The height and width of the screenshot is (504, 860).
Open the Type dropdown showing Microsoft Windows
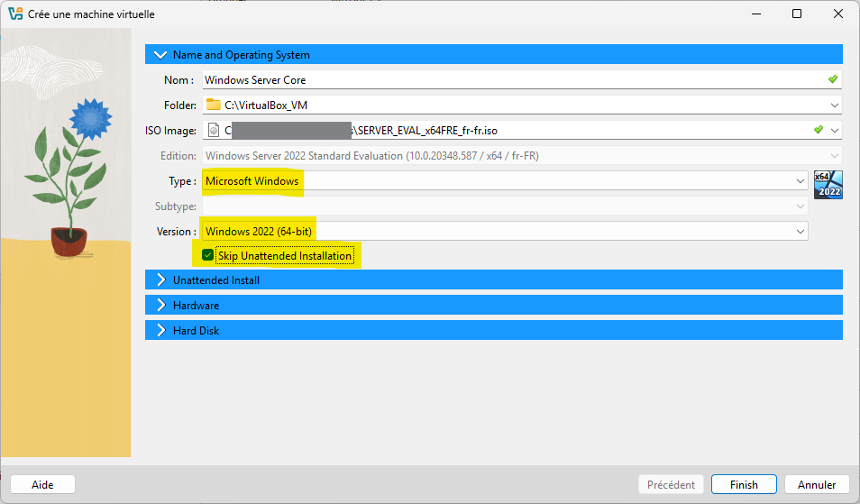coord(505,180)
